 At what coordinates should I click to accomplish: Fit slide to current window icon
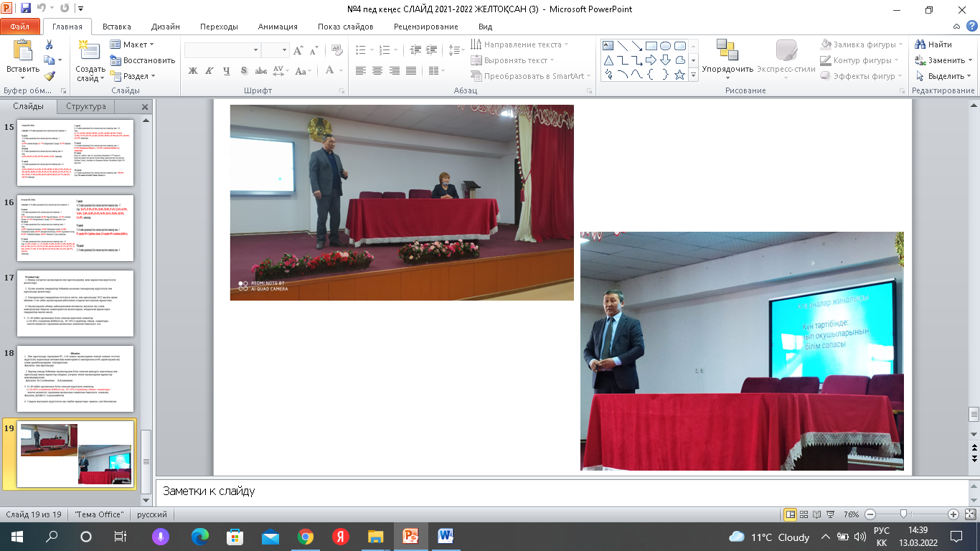click(969, 514)
